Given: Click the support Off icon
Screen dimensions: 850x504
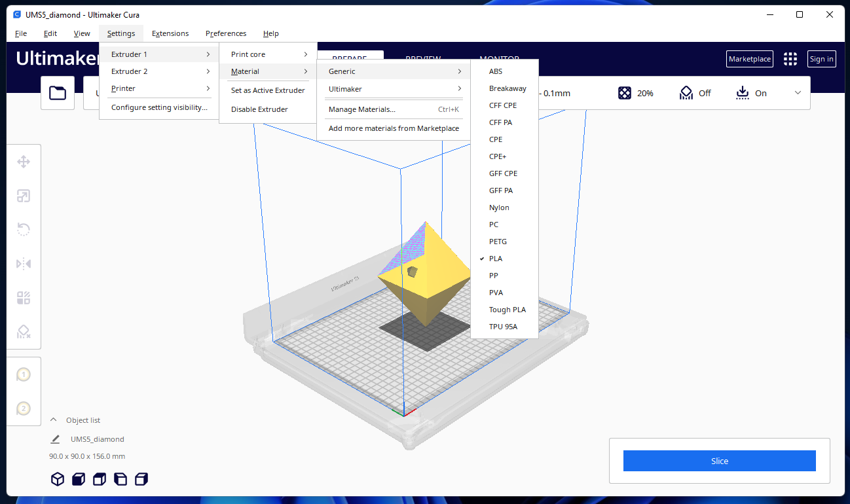Looking at the screenshot, I should click(686, 93).
